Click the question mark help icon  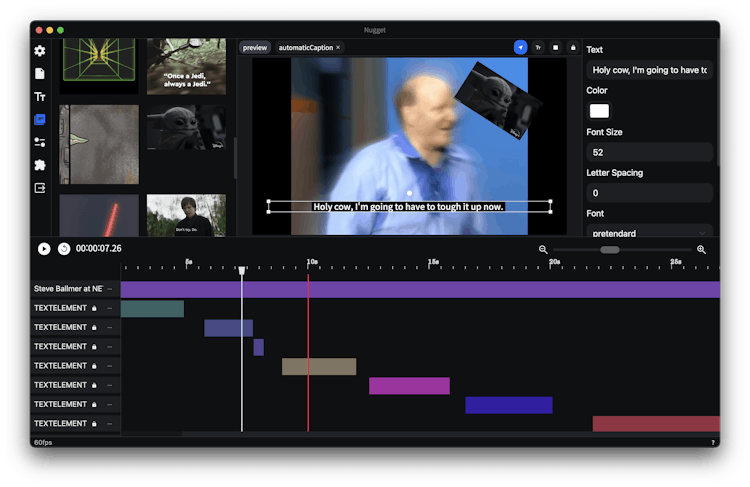(713, 443)
